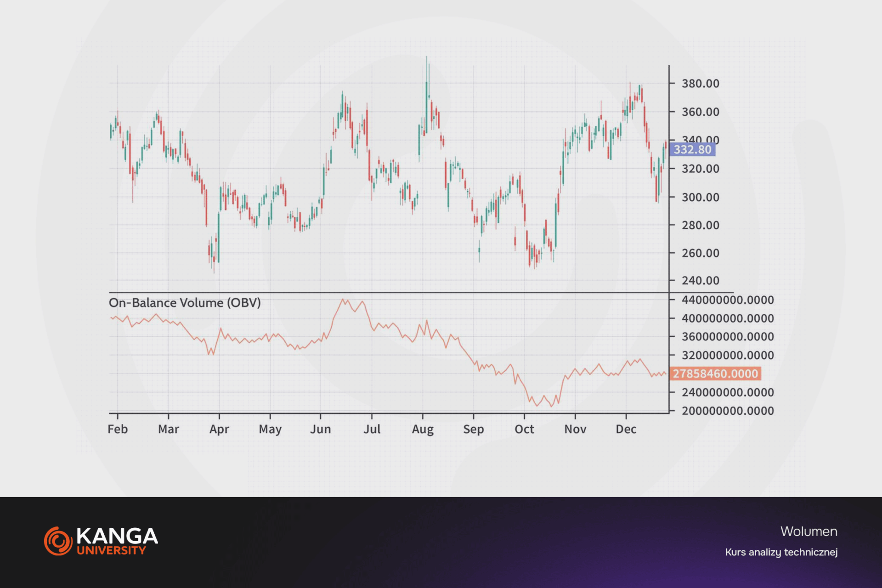Click the Feb label on time axis
Viewport: 882px width, 588px height.
pos(118,429)
